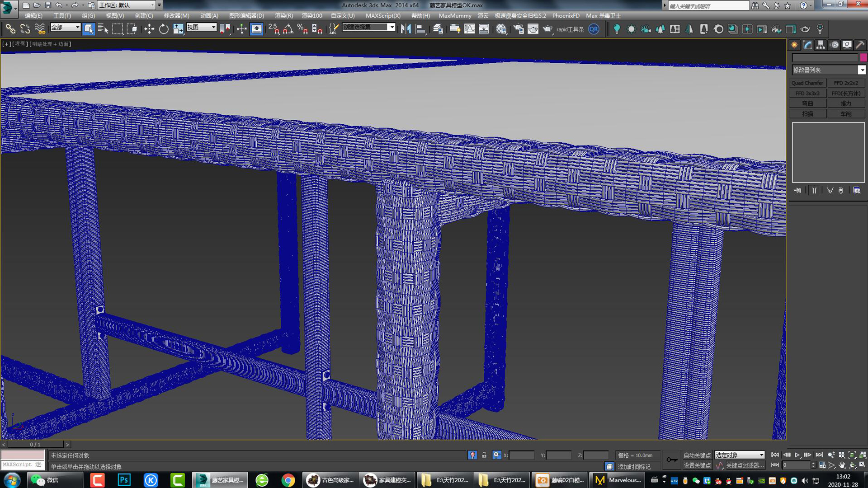The image size is (868, 488).
Task: Toggle the Angle Snap button
Action: 288,29
